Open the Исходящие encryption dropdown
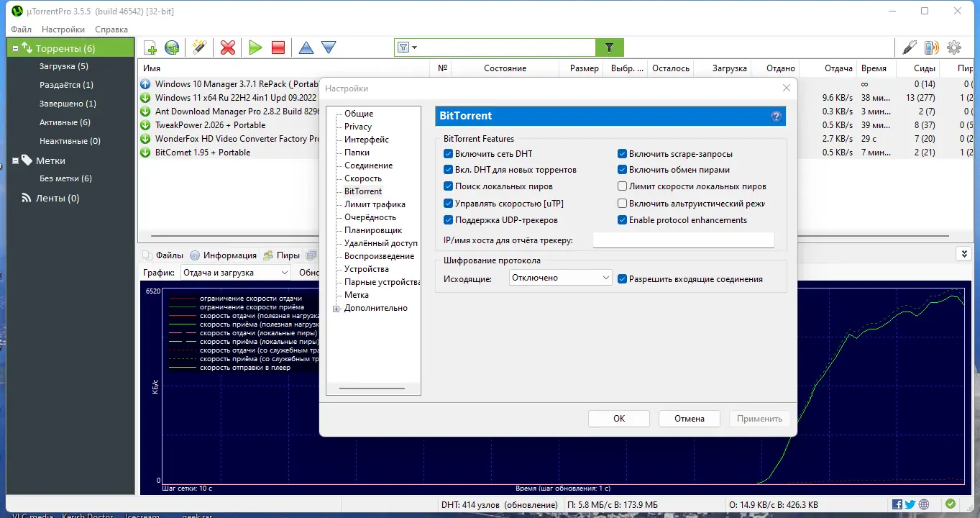This screenshot has height=518, width=980. coord(561,278)
